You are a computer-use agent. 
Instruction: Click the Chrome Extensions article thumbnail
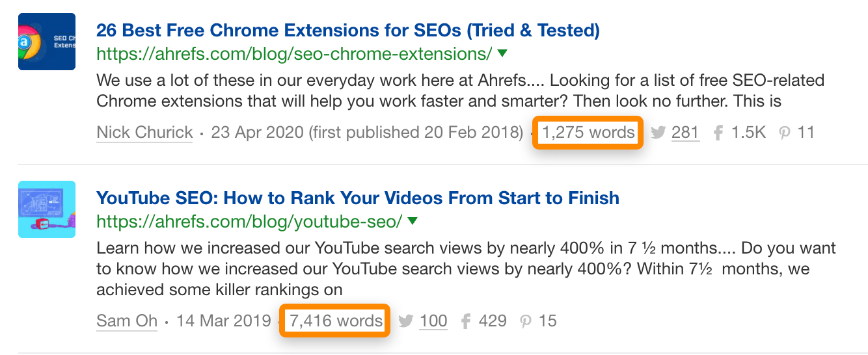click(x=47, y=42)
